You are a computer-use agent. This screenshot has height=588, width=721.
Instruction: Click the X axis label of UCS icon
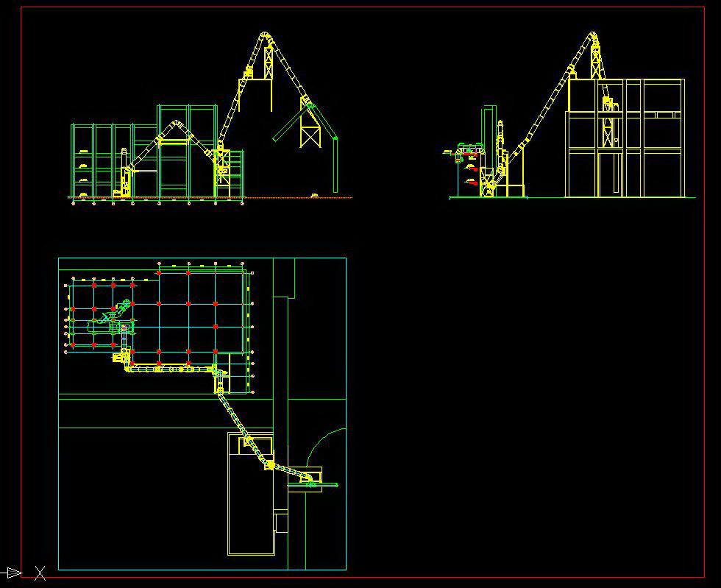pyautogui.click(x=40, y=573)
